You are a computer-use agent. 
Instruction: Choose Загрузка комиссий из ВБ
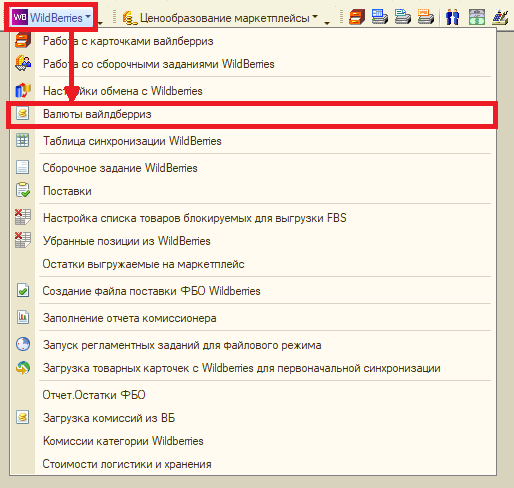click(252, 418)
